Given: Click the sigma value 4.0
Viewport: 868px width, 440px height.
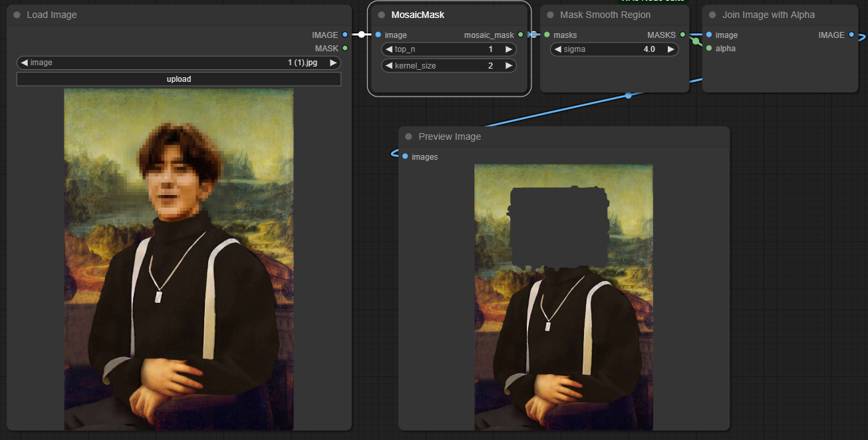Looking at the screenshot, I should pyautogui.click(x=649, y=49).
